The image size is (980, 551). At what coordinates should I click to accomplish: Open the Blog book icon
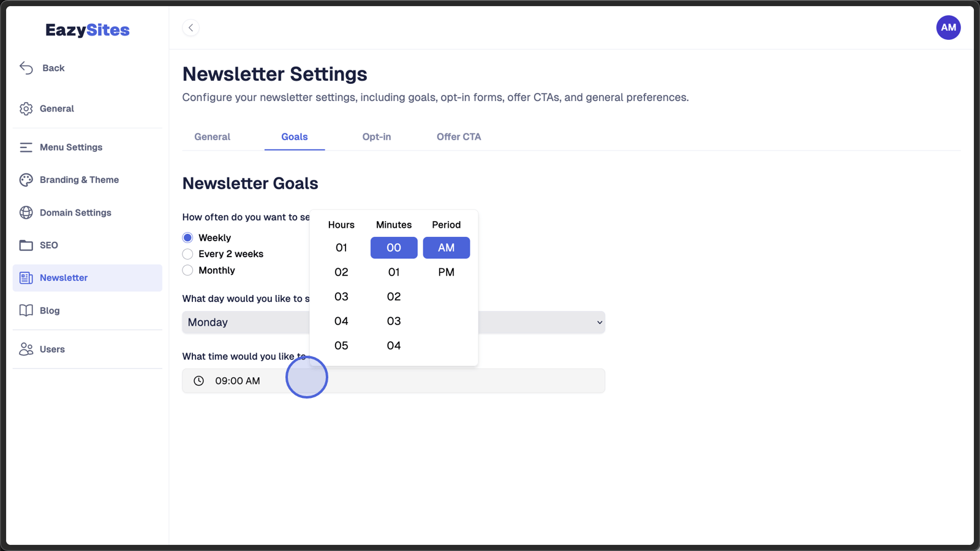click(26, 310)
